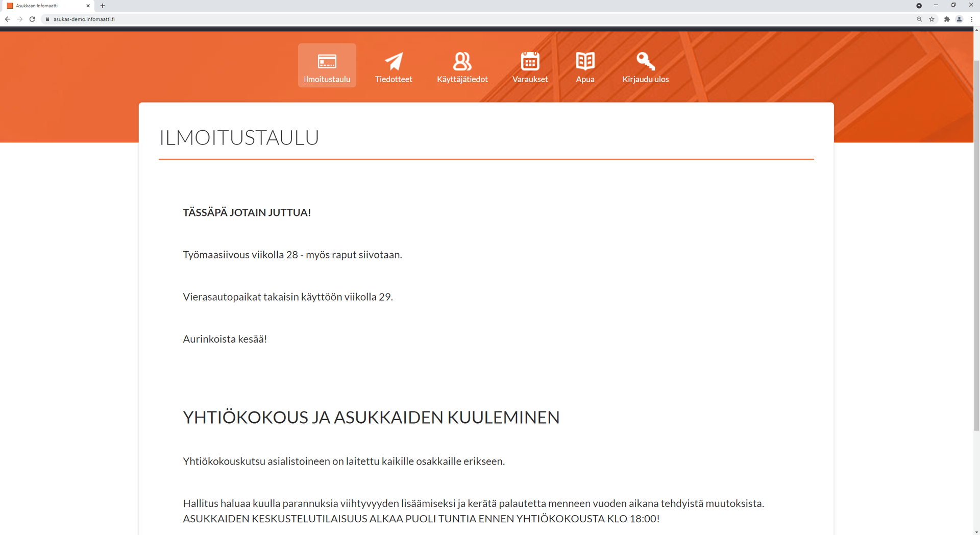Click the page vertical scrollbar thumb

pyautogui.click(x=976, y=245)
